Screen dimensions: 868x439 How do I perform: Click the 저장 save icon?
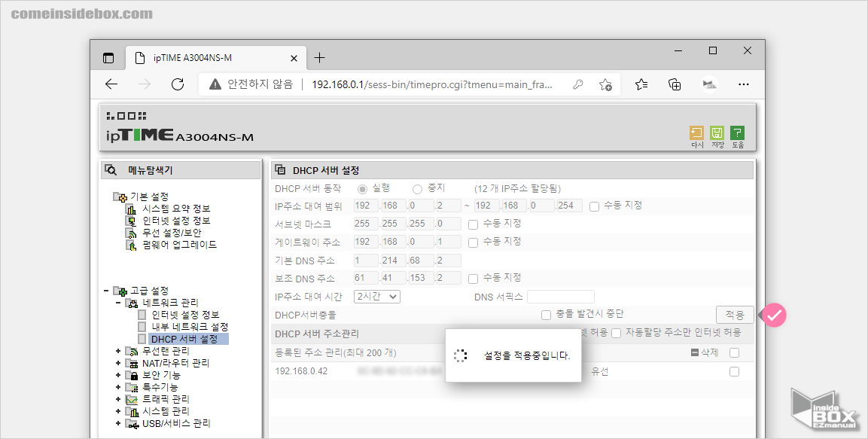[717, 133]
